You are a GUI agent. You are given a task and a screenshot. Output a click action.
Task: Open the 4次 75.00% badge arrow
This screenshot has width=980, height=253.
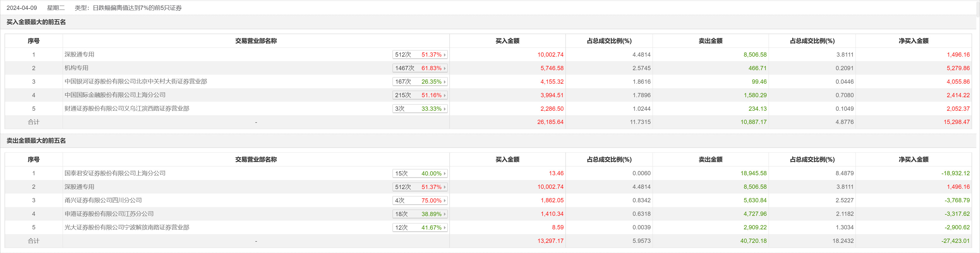coord(444,201)
